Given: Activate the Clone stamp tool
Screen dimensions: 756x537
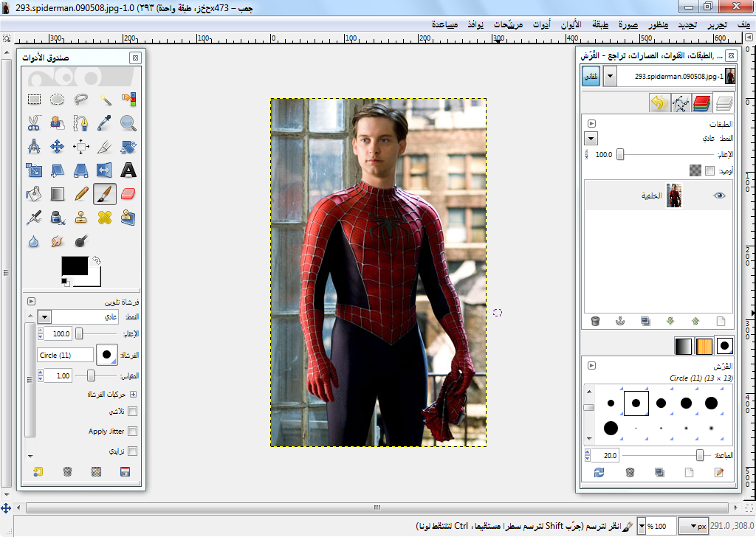Looking at the screenshot, I should tap(81, 218).
